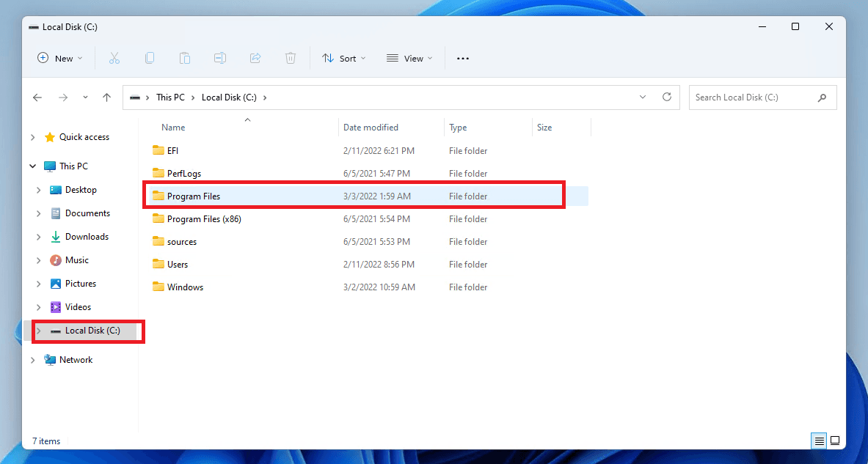Sort by the Name column header
Viewport: 868px width, 464px height.
click(x=173, y=128)
